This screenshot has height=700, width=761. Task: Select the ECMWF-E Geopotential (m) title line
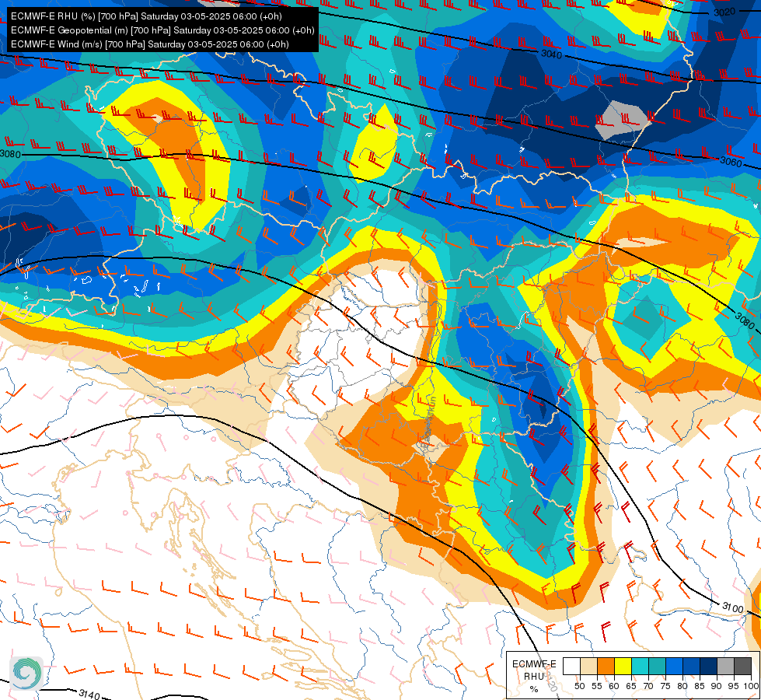coord(162,30)
